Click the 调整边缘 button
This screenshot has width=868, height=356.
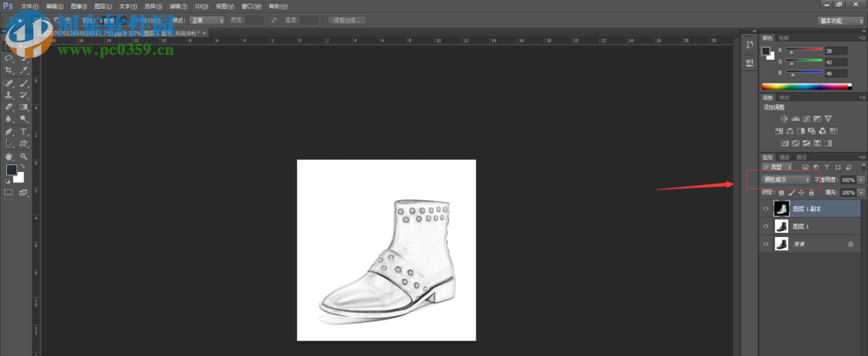pos(348,20)
